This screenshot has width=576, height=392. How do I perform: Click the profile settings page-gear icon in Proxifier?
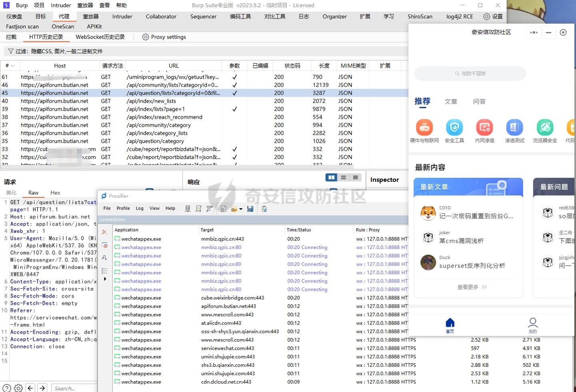(x=224, y=209)
